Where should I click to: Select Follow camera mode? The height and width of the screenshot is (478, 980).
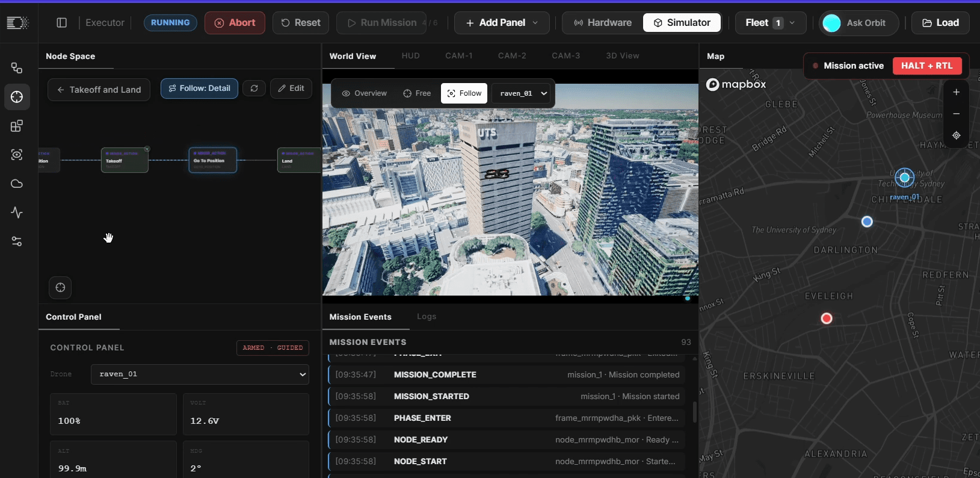click(x=464, y=93)
